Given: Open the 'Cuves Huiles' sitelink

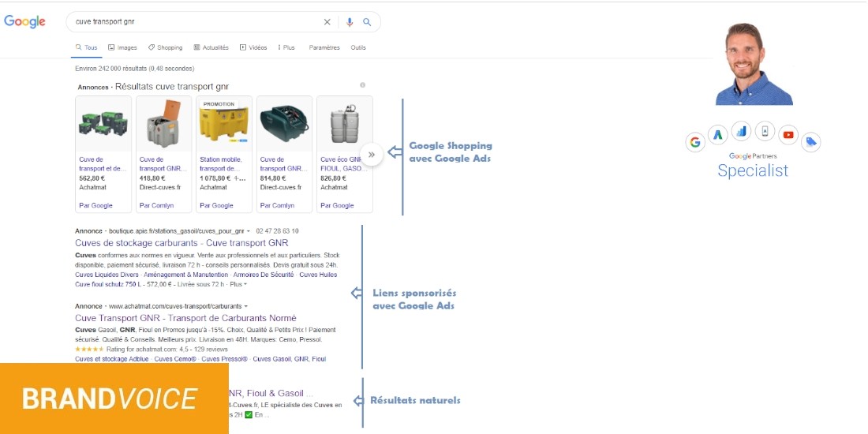Looking at the screenshot, I should coord(318,275).
